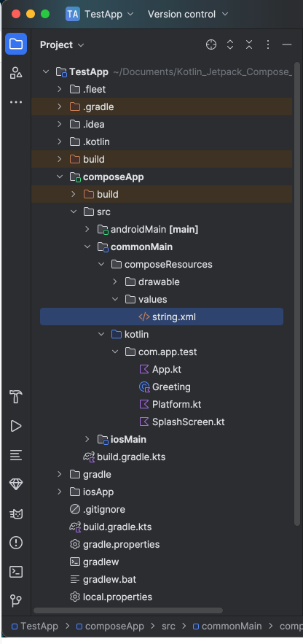The width and height of the screenshot is (303, 644).
Task: Open the Problems warning icon
Action: point(16,543)
